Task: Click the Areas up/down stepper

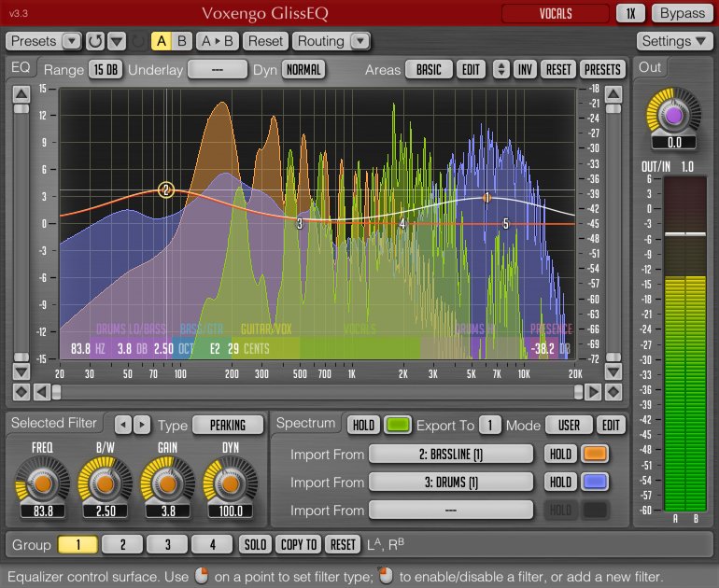Action: [x=501, y=70]
